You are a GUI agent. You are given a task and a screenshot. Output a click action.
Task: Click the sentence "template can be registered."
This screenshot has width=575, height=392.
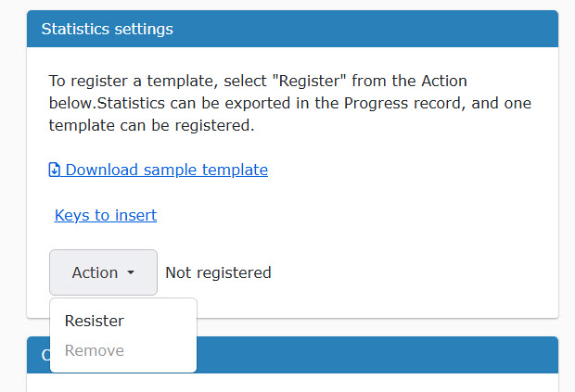point(151,126)
